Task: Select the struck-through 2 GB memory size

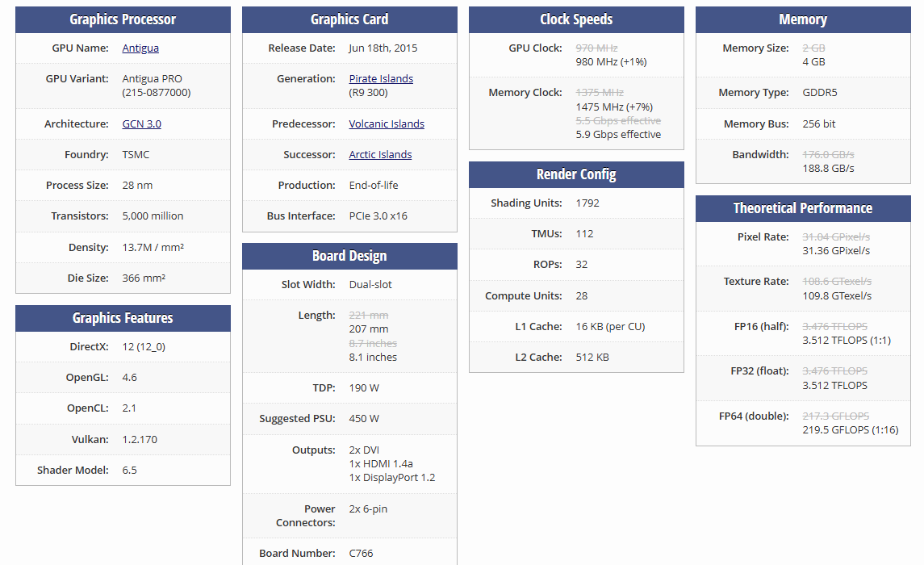Action: click(x=813, y=48)
